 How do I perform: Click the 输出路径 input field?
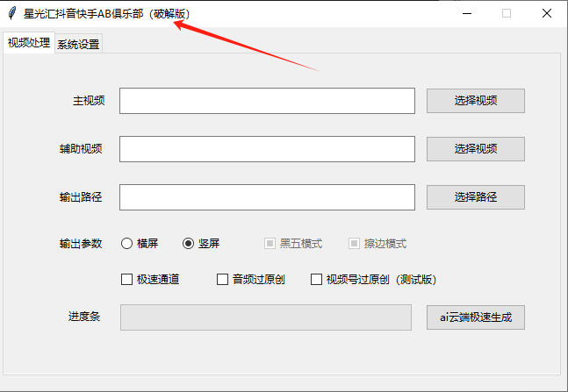click(x=267, y=197)
